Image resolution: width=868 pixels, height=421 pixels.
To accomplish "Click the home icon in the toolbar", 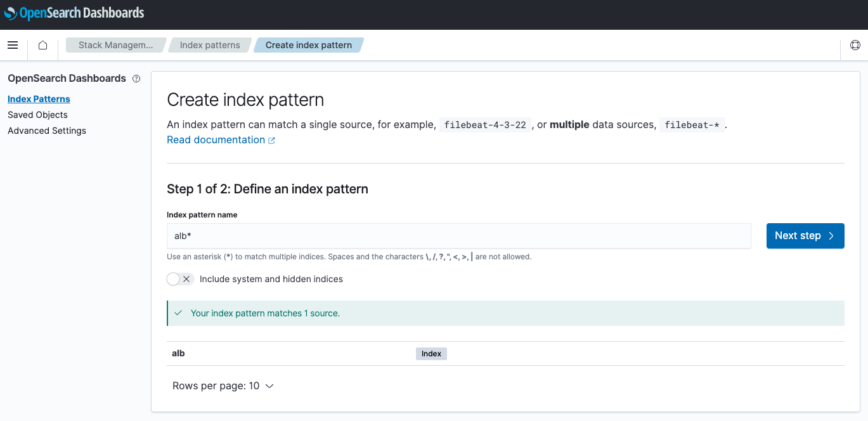I will pos(42,45).
